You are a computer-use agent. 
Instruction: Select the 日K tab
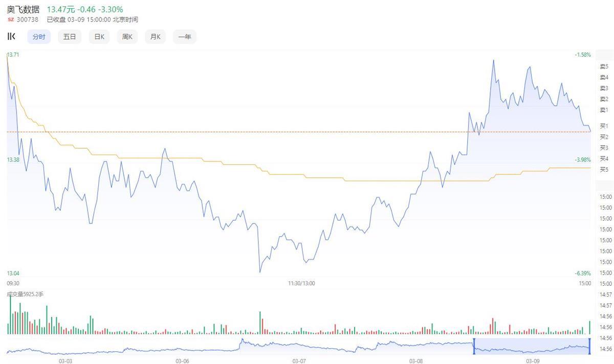pyautogui.click(x=98, y=37)
